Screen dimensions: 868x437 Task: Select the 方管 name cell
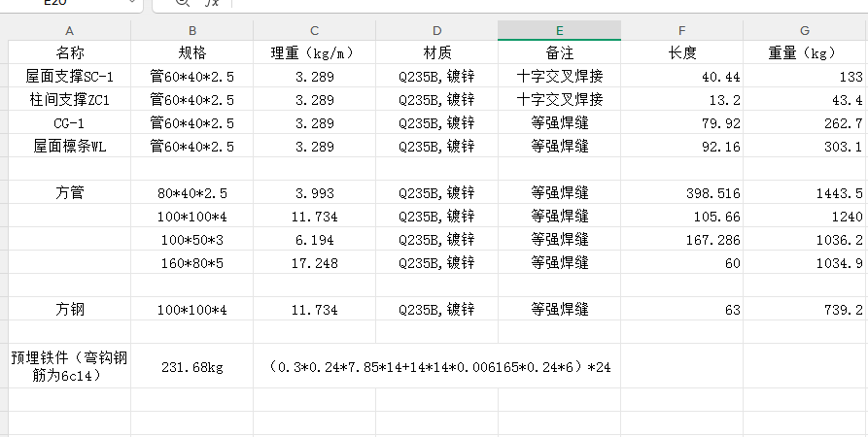(x=69, y=192)
